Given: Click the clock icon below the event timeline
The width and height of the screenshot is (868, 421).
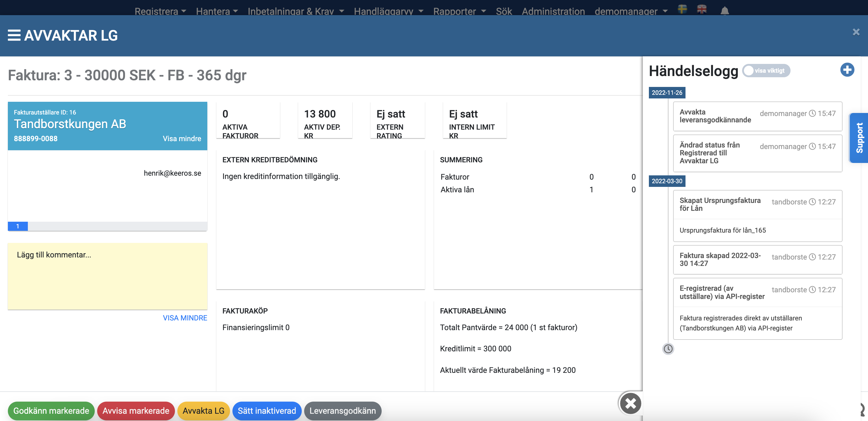Looking at the screenshot, I should (668, 349).
